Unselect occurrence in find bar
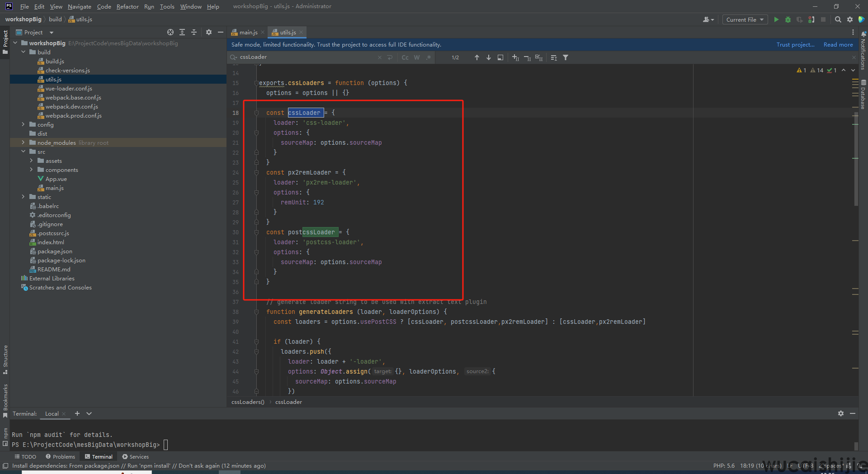The image size is (868, 474). [x=527, y=57]
